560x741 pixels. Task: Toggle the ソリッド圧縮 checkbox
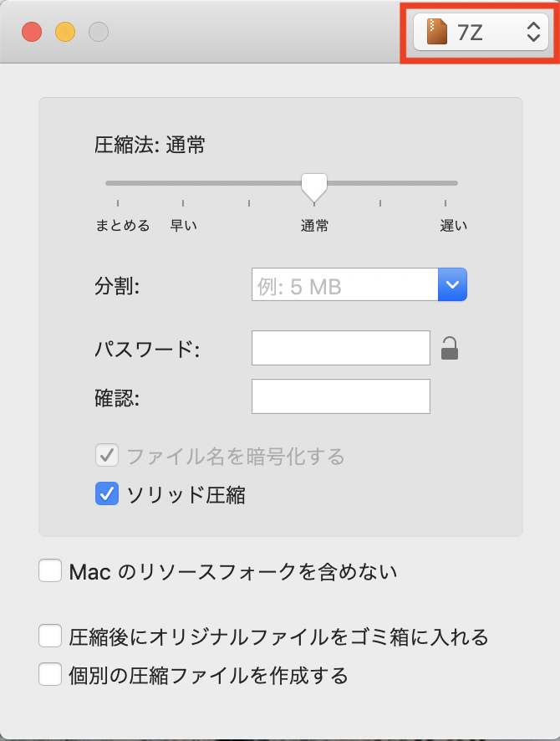click(x=107, y=494)
